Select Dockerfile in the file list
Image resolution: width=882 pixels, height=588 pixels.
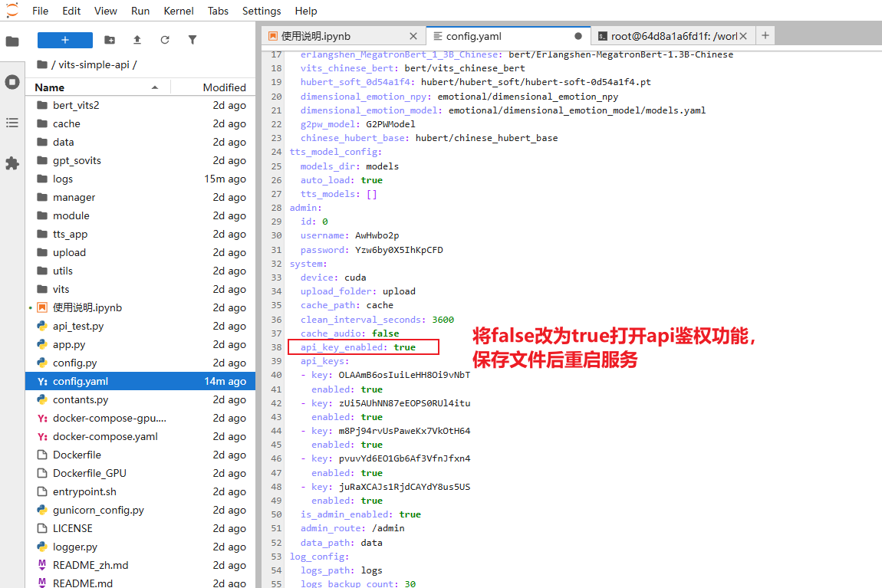140,455
